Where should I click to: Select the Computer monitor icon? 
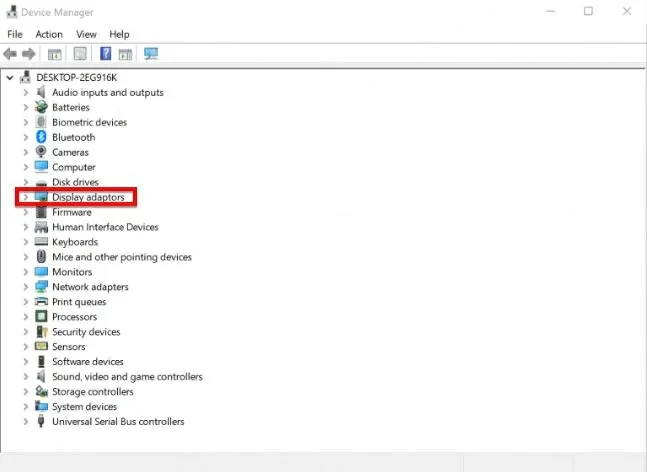pos(41,167)
